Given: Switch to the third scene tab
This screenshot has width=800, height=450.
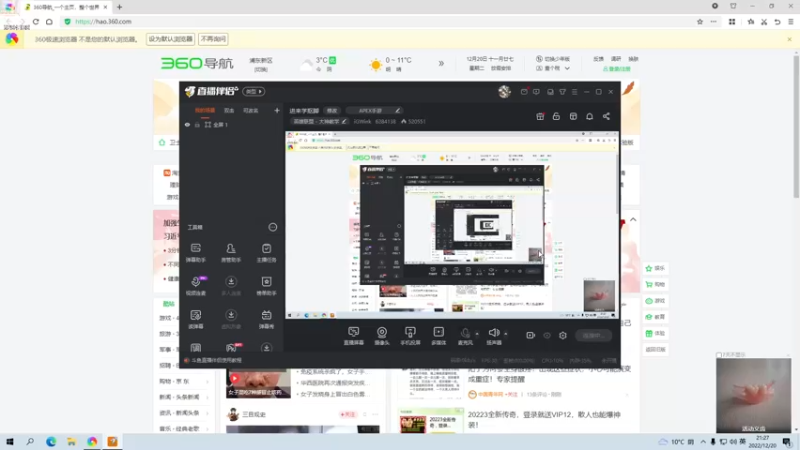Looking at the screenshot, I should (251, 110).
